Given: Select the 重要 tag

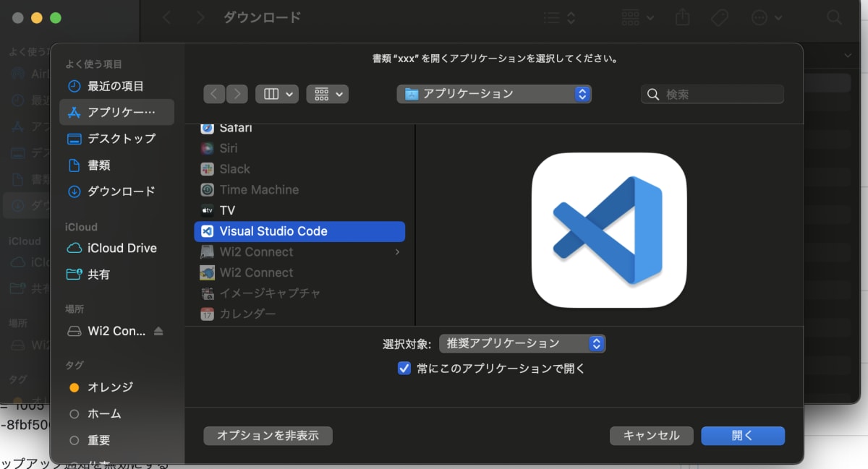Looking at the screenshot, I should [x=116, y=440].
